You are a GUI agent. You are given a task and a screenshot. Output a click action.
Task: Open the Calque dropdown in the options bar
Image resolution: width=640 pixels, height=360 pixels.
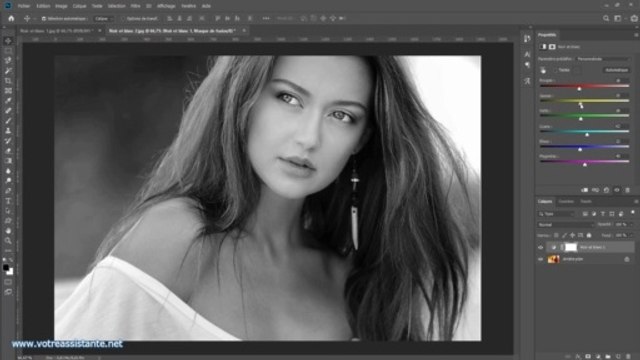point(104,19)
